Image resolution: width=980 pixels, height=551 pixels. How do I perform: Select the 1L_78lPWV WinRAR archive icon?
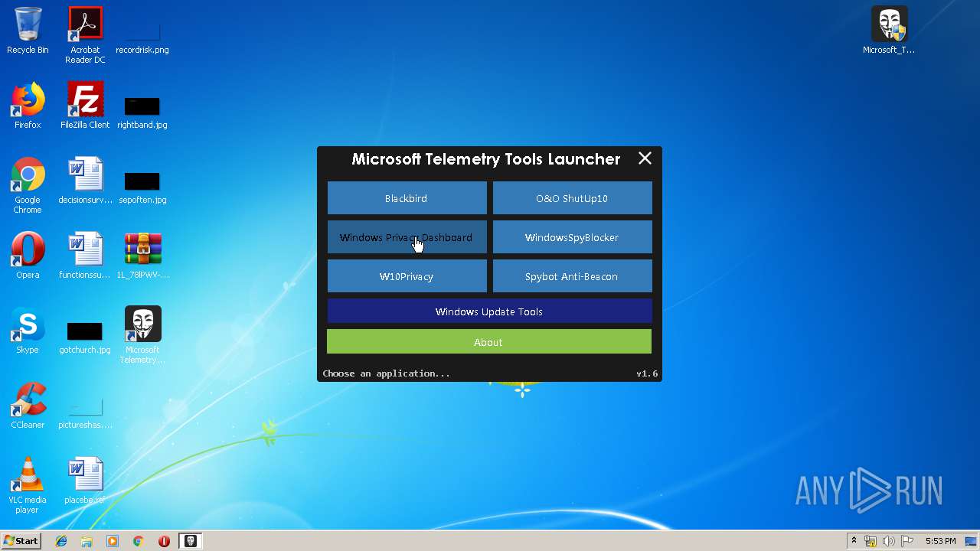tap(142, 256)
